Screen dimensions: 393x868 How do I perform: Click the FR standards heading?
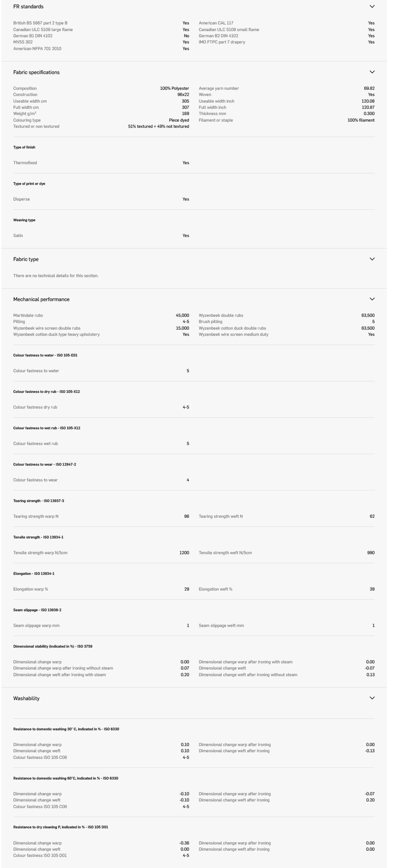[28, 7]
